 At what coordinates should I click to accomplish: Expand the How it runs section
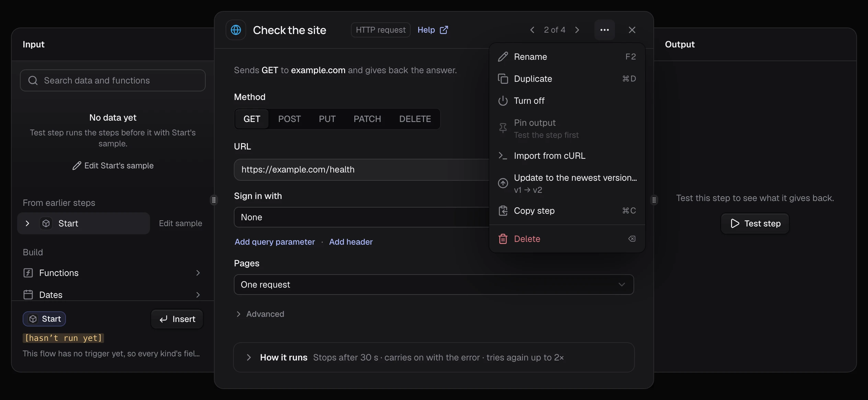[x=434, y=357]
